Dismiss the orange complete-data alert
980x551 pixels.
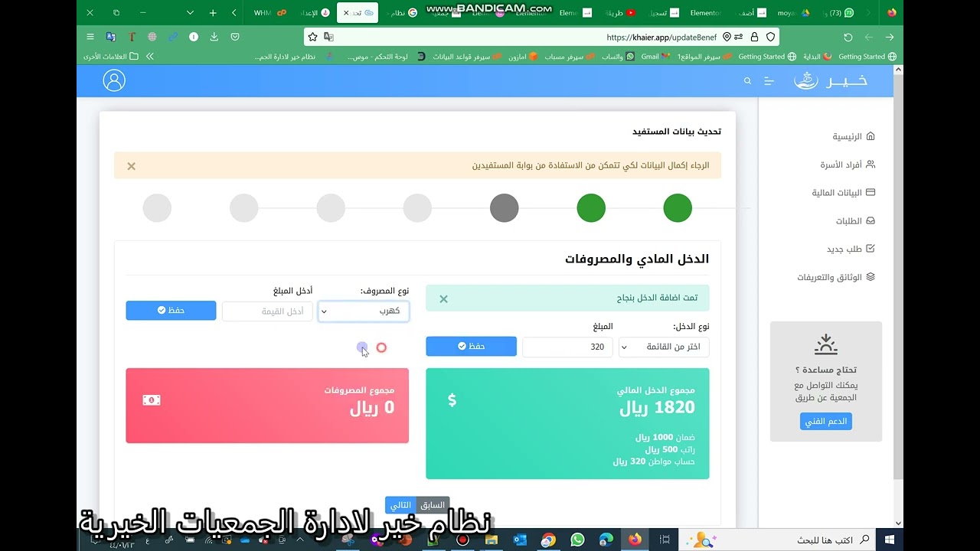tap(132, 166)
